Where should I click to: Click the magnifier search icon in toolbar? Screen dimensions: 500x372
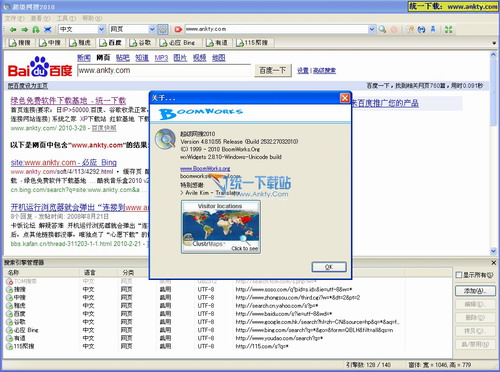(382, 29)
